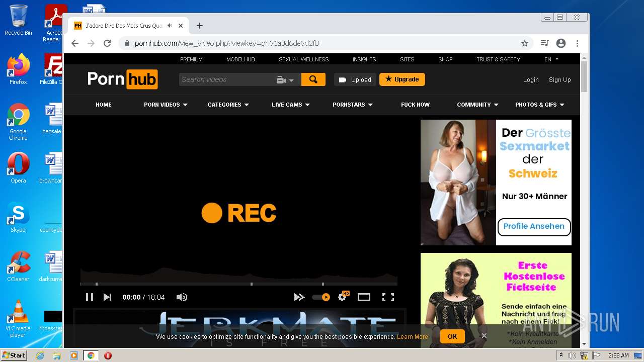
Task: Show hidden tray icons arrow
Action: coord(561,355)
